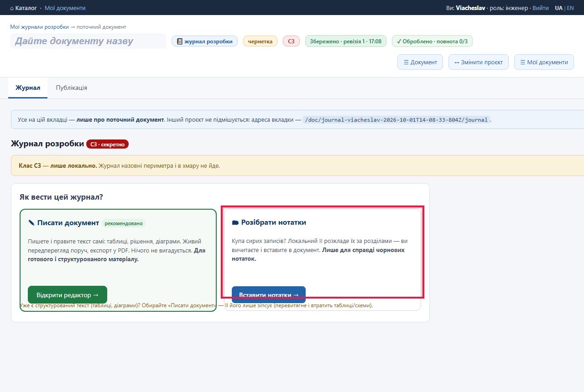Screen dimensions: 584x392
Task: Follow the Мої журнали розробки breadcrumb link
Action: pos(39,27)
